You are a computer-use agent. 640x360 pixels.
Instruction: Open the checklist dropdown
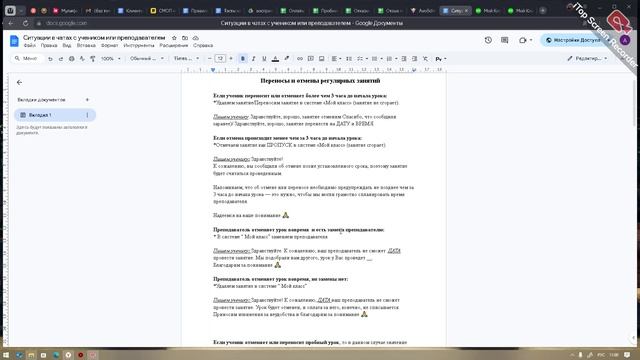[362, 59]
